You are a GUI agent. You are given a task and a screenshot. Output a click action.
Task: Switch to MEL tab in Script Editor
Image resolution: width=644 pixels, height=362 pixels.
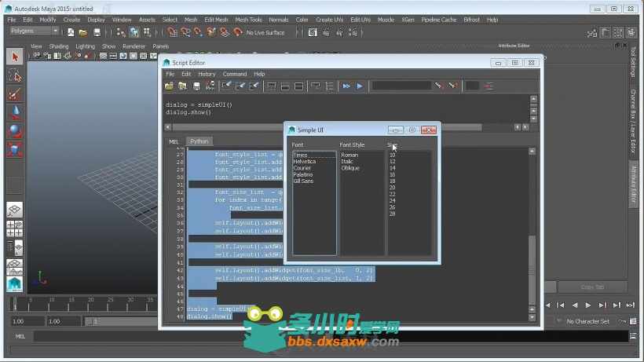174,141
